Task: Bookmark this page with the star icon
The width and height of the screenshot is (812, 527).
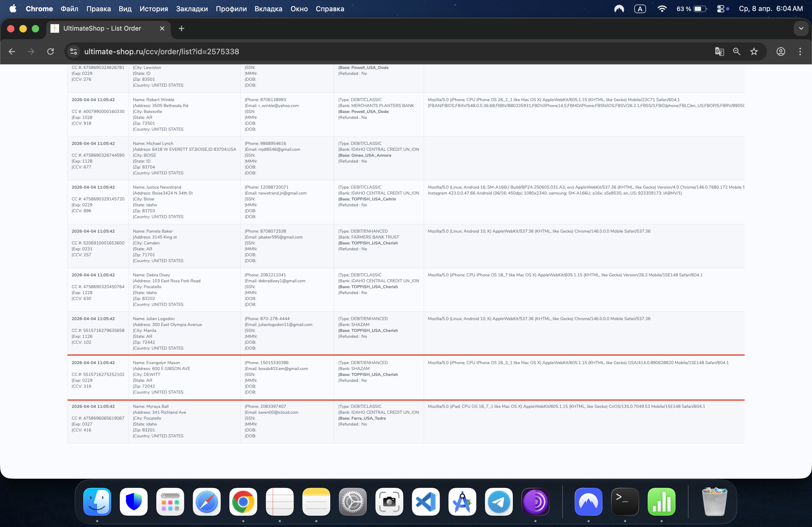Action: click(x=754, y=52)
